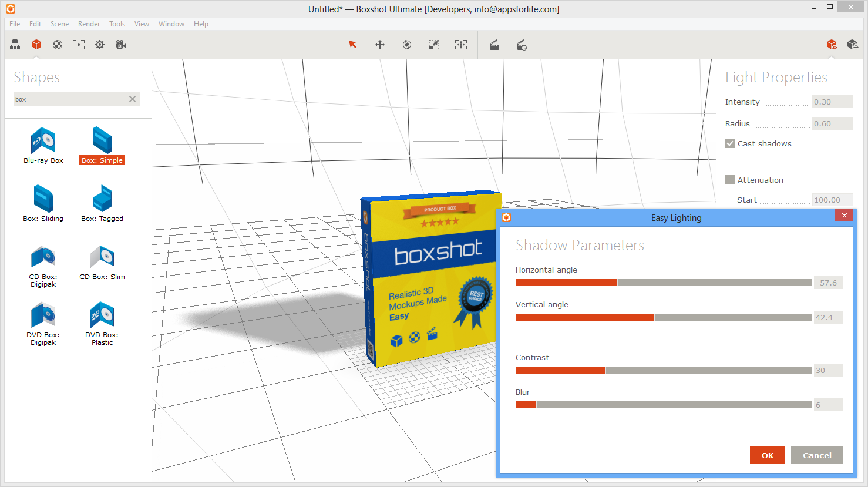868x487 pixels.
Task: Adjust the Horizontal angle slider
Action: click(x=664, y=283)
